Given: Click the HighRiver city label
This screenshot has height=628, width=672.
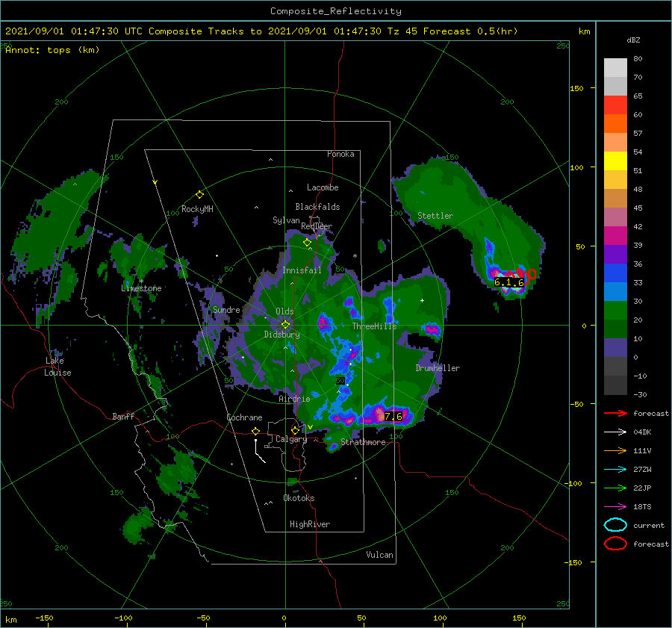Looking at the screenshot, I should (310, 524).
